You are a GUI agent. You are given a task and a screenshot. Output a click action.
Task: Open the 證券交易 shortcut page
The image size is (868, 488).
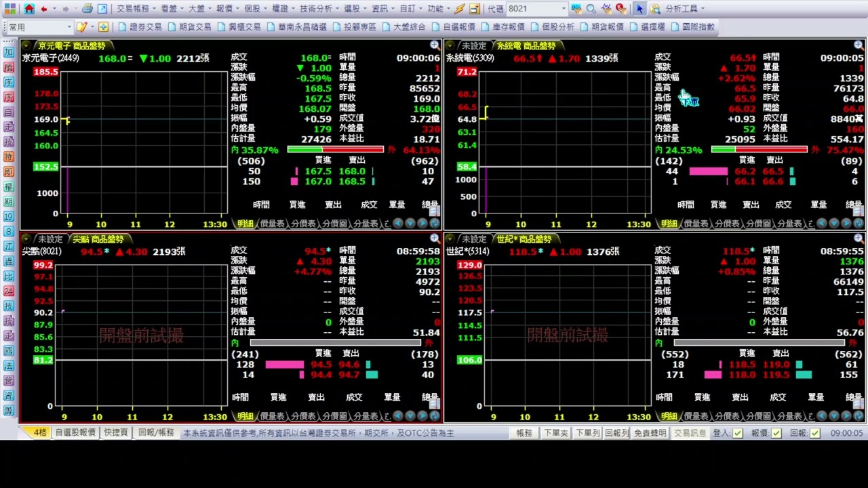point(140,27)
